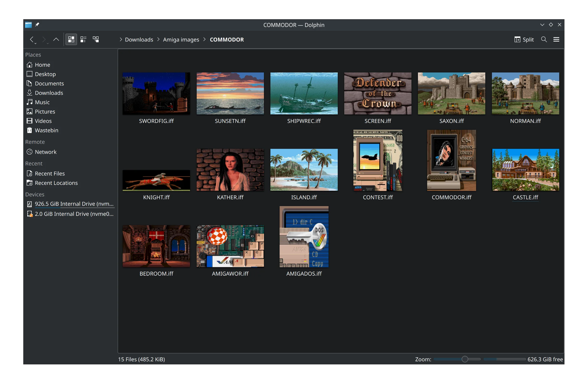Click the CASTLE.iff file name label
The image size is (588, 392).
coord(525,197)
